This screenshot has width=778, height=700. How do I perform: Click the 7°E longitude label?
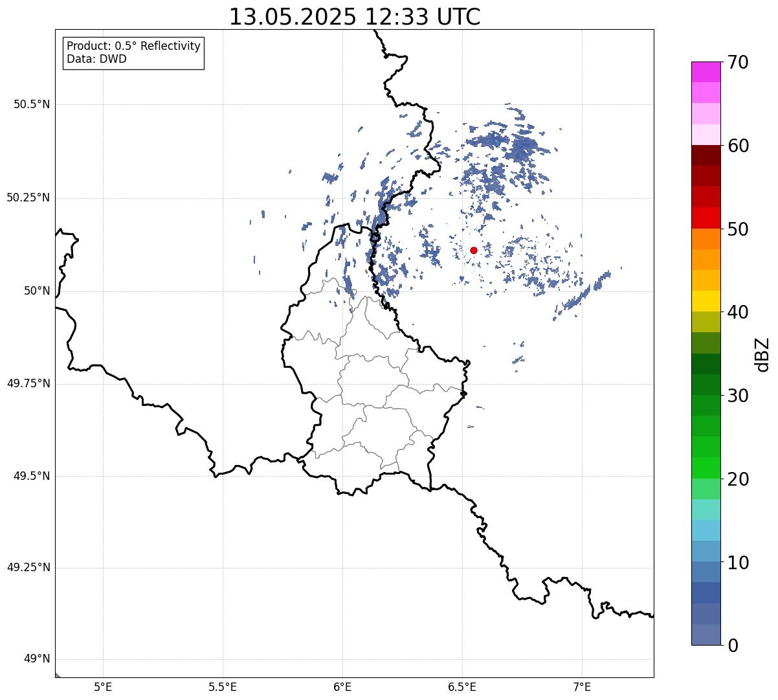tap(582, 686)
